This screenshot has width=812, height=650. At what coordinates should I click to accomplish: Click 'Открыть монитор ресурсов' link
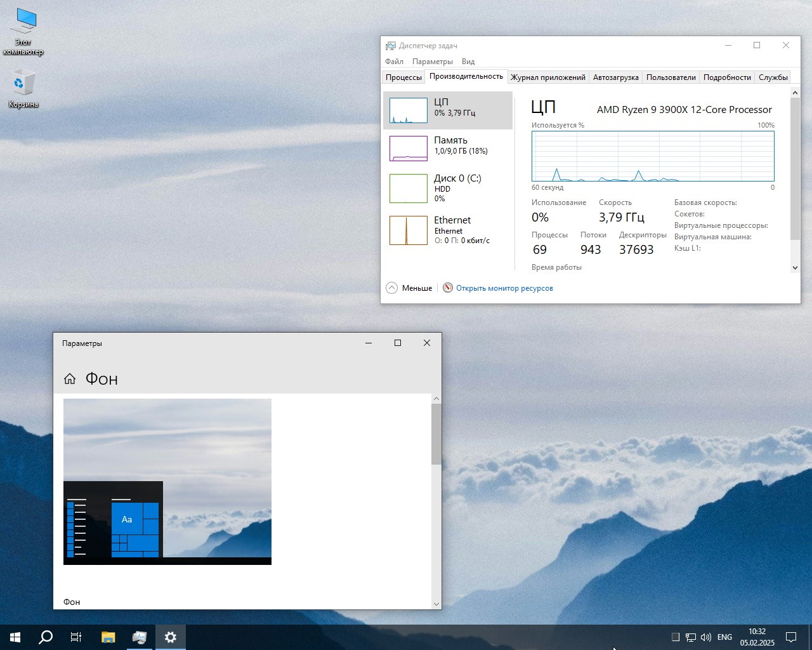click(504, 288)
